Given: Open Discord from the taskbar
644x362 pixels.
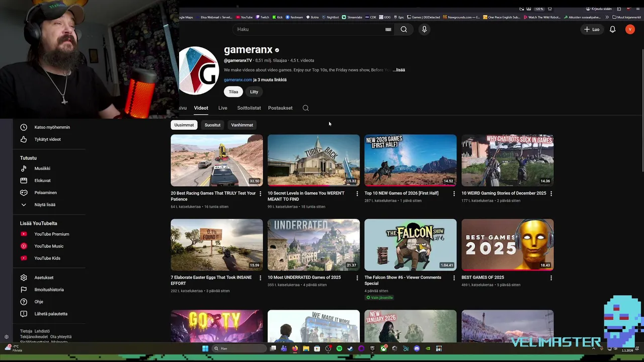Looking at the screenshot, I should [x=417, y=348].
